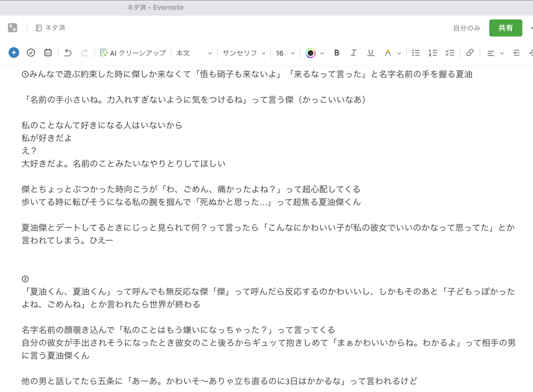Expand the alignment options arrow

(x=502, y=53)
